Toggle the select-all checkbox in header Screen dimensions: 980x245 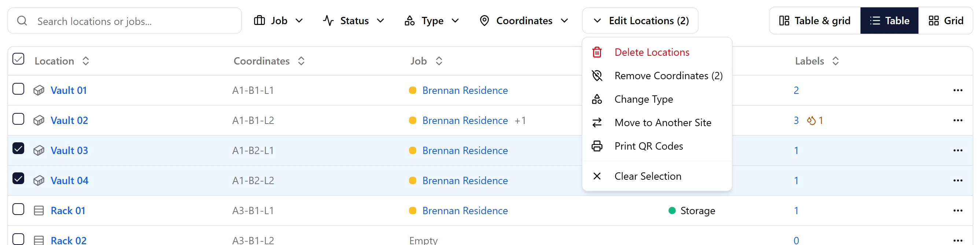coord(18,59)
